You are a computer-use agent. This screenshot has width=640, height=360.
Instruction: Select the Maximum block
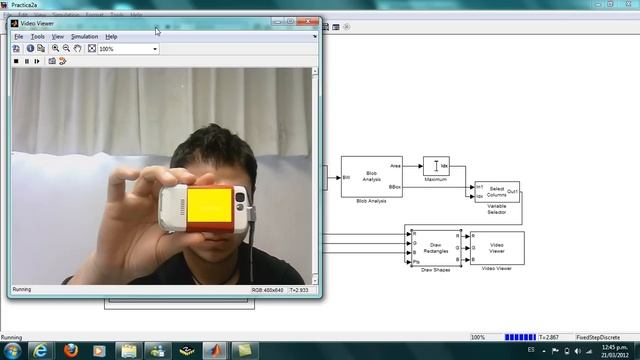tap(436, 166)
